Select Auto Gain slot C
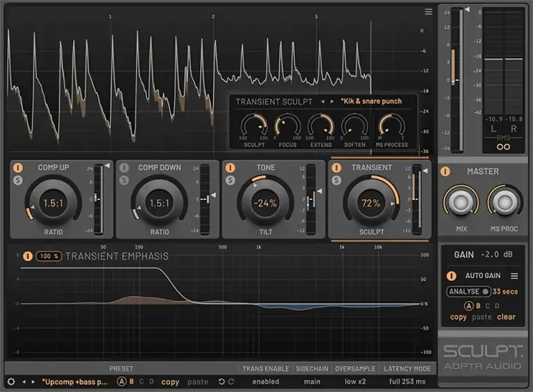The width and height of the screenshot is (533, 392). click(x=488, y=306)
